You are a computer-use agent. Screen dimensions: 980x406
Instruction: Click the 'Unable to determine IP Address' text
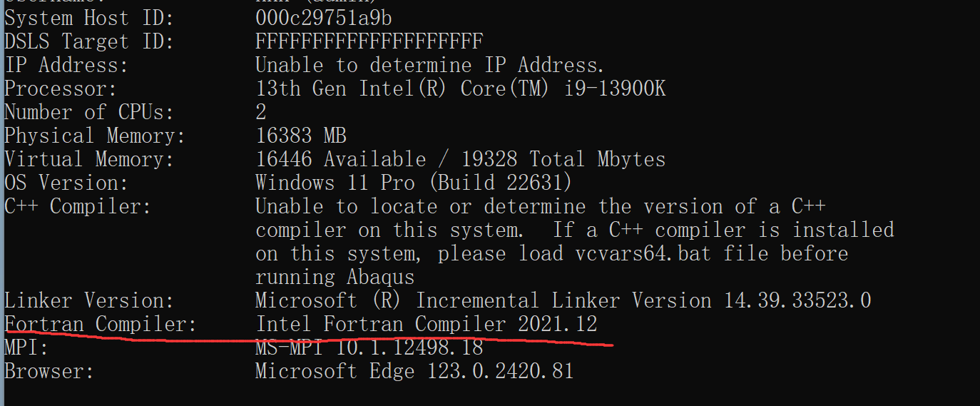click(x=429, y=65)
